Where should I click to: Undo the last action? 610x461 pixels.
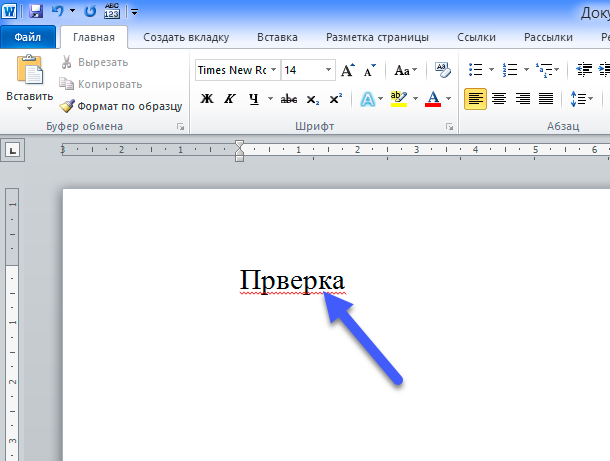58,11
